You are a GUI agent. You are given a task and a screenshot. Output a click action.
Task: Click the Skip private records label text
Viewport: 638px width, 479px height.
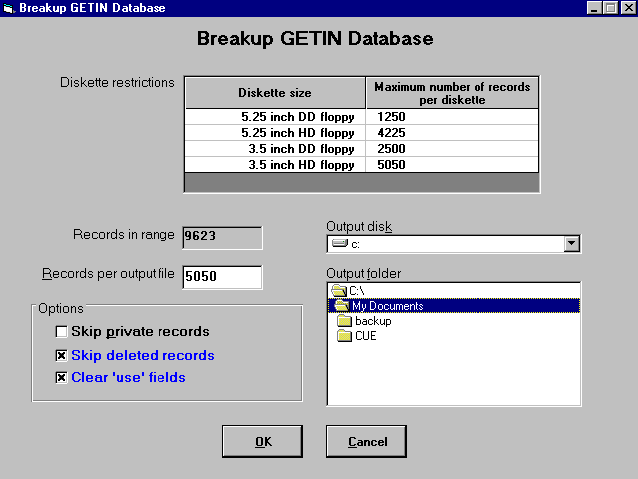[140, 332]
